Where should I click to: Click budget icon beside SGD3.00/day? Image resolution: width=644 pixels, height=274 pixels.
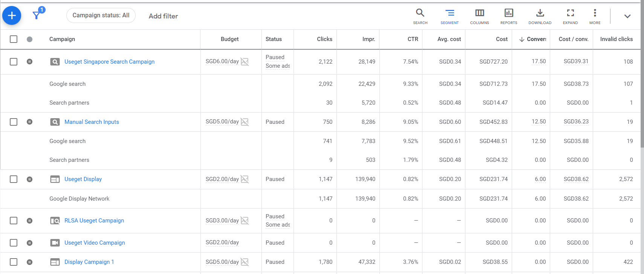pos(245,221)
